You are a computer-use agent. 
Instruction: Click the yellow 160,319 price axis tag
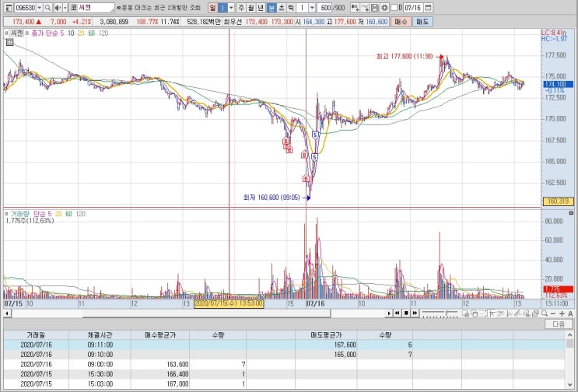[x=558, y=201]
